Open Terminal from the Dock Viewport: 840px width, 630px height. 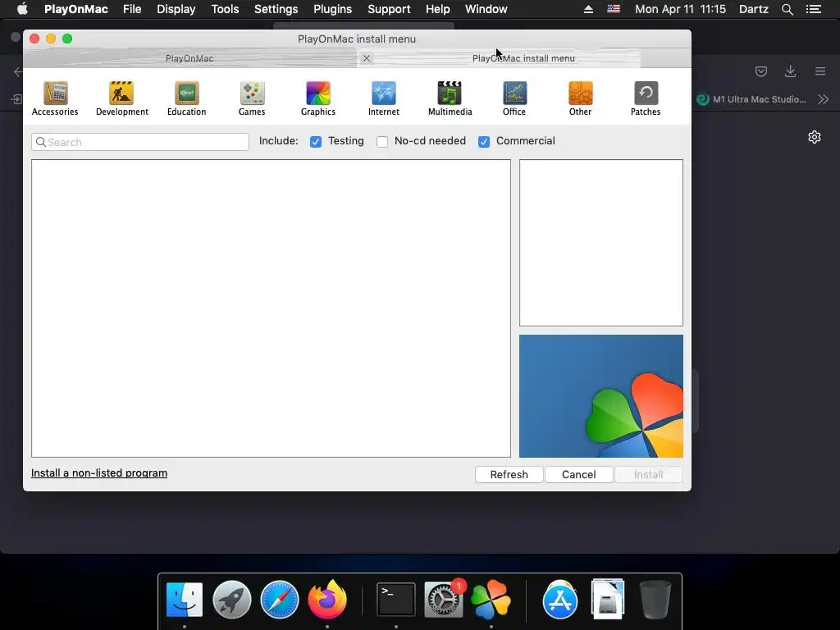click(x=396, y=600)
